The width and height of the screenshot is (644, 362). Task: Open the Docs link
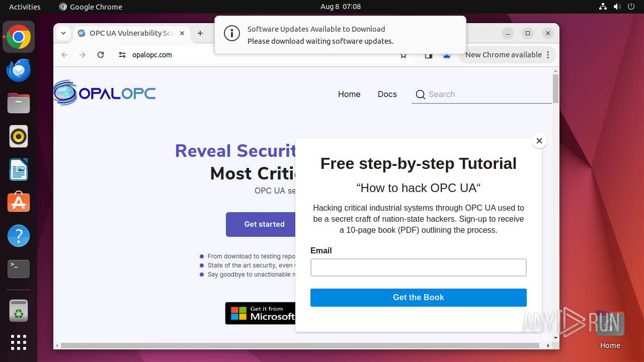coord(387,94)
